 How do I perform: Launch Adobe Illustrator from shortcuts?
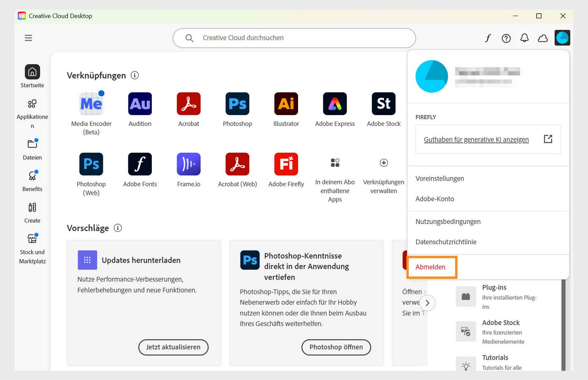286,104
